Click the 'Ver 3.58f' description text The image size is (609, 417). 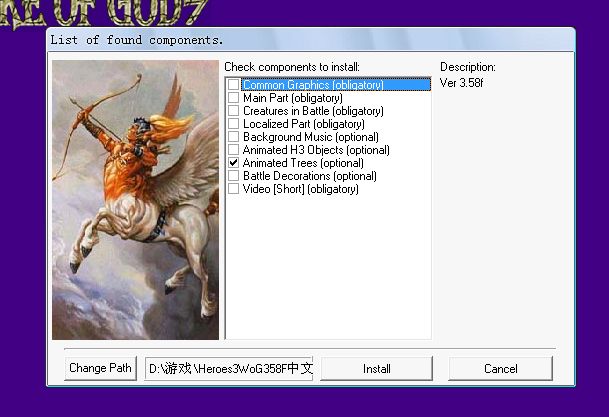click(x=461, y=82)
